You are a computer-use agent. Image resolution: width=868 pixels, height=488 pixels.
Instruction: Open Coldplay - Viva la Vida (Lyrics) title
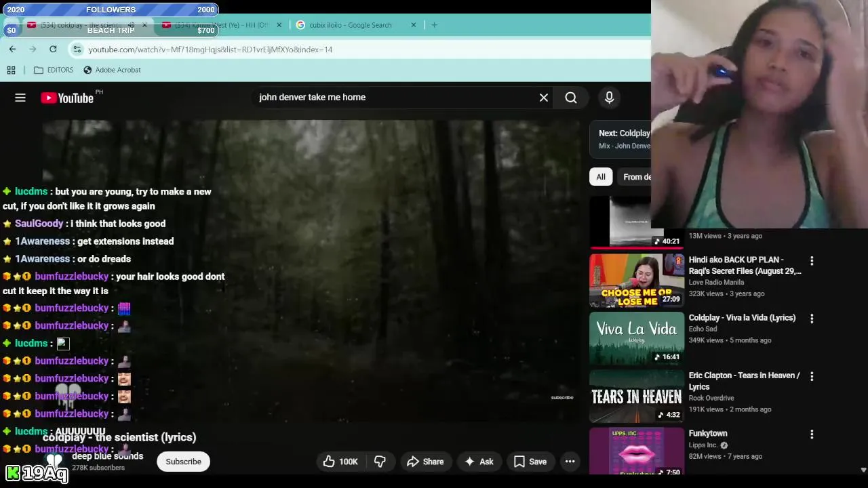point(742,317)
